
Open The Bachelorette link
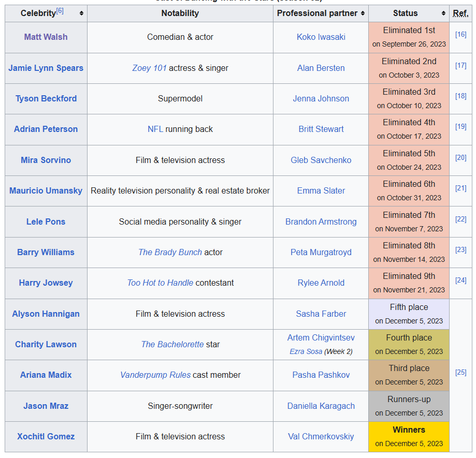pos(172,345)
